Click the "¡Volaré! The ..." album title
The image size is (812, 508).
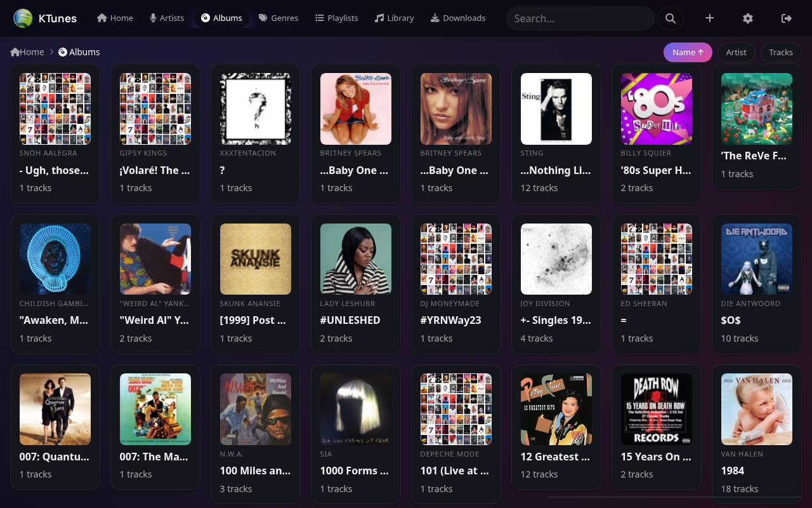[x=154, y=170]
